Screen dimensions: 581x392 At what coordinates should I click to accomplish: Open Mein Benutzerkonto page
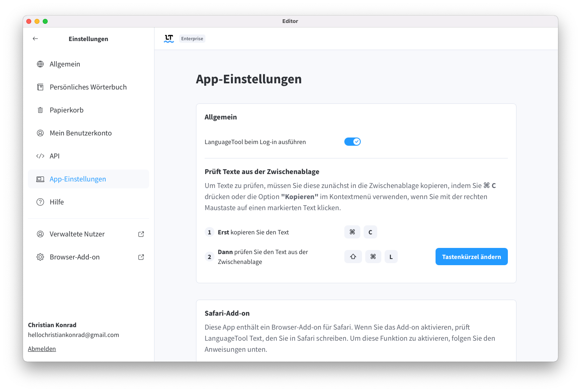click(88, 133)
